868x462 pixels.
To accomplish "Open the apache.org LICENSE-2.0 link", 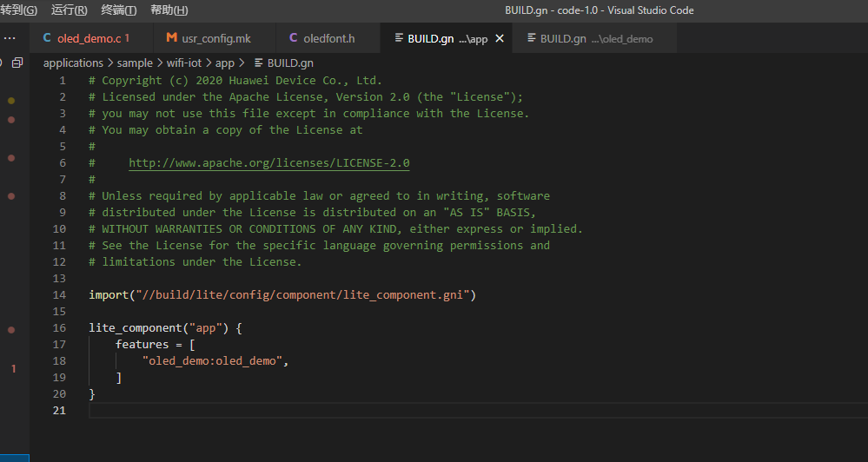I will [269, 162].
